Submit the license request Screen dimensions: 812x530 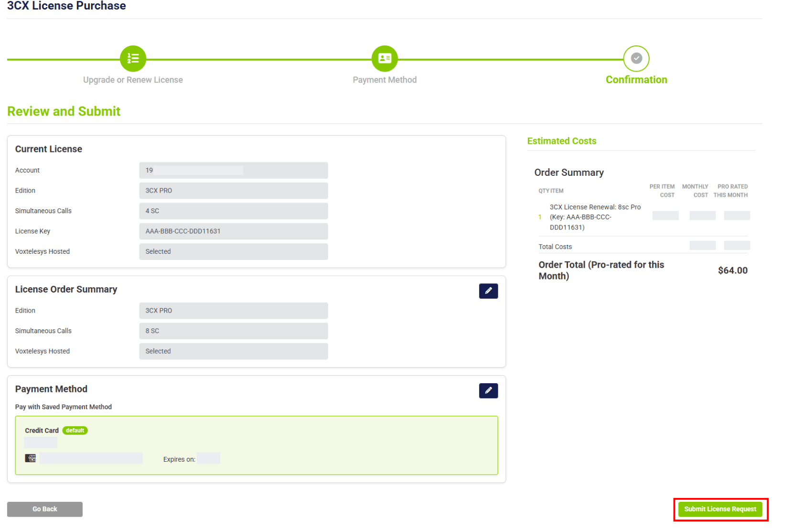(720, 509)
